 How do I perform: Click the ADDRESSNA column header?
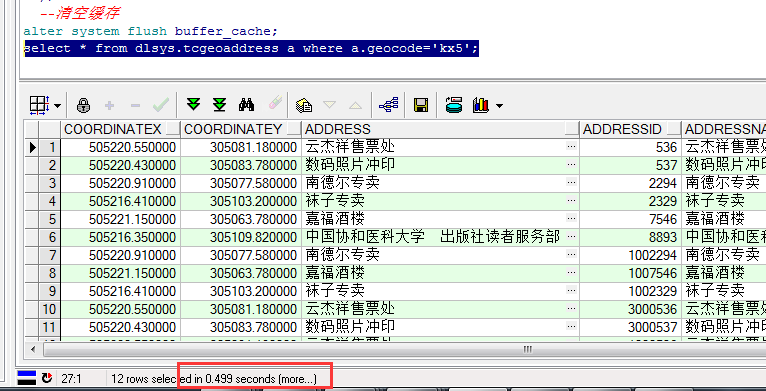click(724, 129)
